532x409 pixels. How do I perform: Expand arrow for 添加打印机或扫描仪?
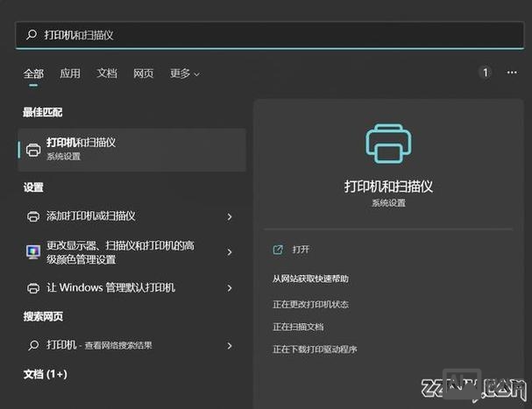[x=230, y=216]
